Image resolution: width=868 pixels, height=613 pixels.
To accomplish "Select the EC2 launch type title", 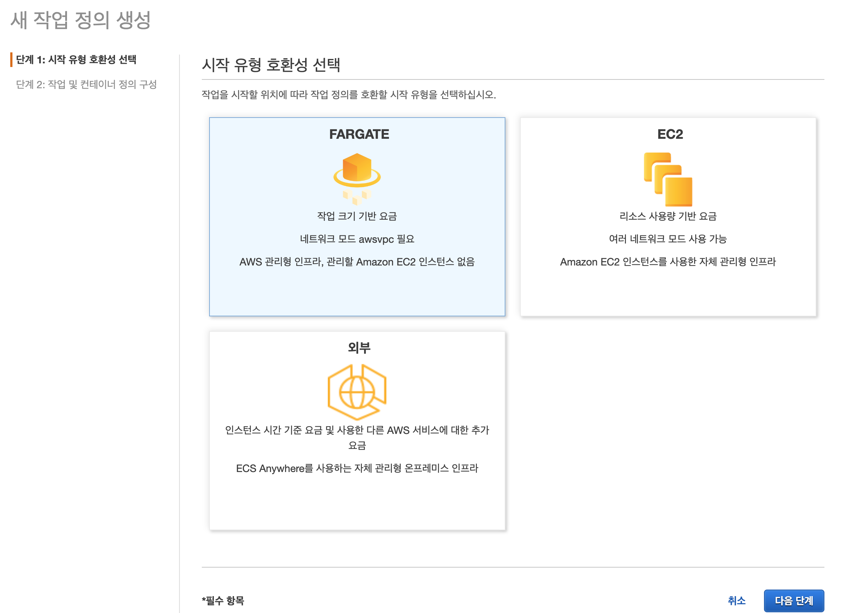I will tap(670, 134).
